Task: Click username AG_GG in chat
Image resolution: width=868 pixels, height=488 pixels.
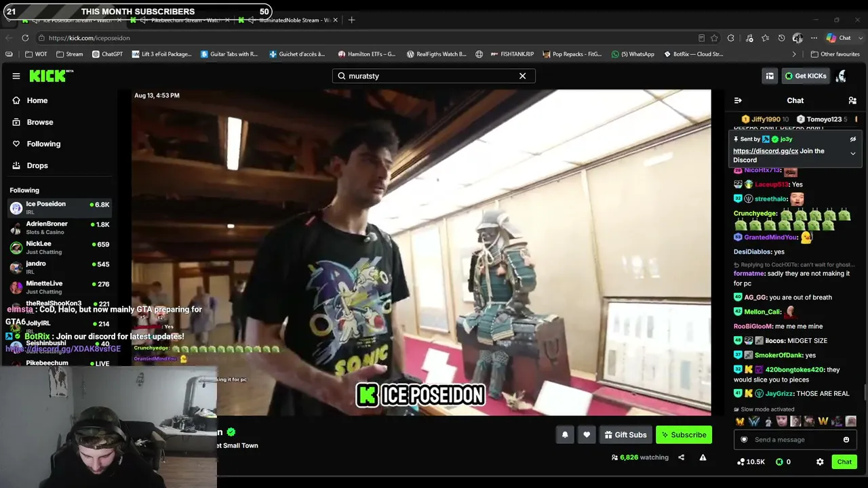Action: click(x=755, y=298)
